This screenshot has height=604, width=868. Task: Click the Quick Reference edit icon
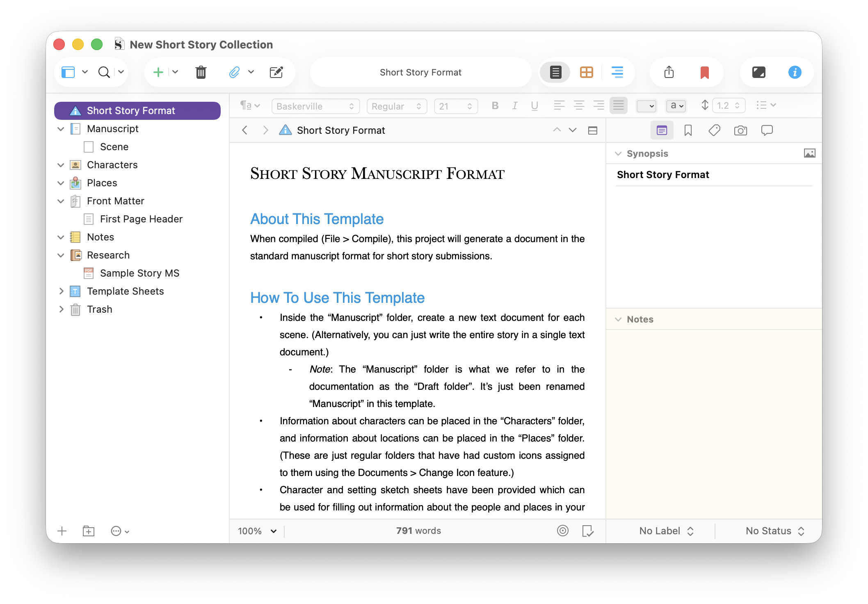coord(276,72)
